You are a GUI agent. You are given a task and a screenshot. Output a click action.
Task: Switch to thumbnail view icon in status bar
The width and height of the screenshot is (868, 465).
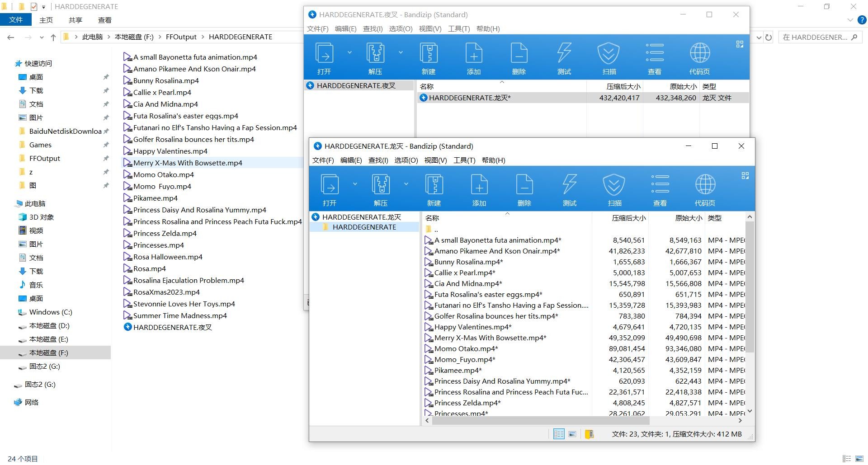tap(572, 434)
